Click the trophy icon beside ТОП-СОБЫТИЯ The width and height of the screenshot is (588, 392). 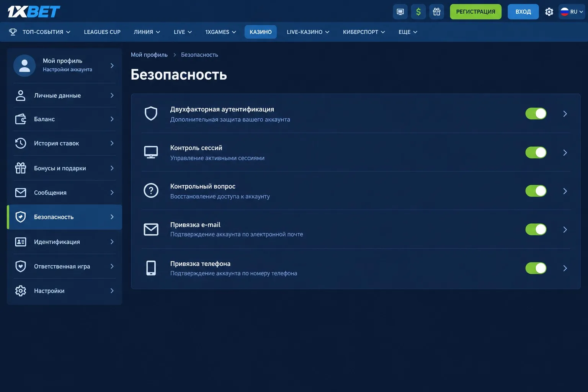pyautogui.click(x=13, y=32)
